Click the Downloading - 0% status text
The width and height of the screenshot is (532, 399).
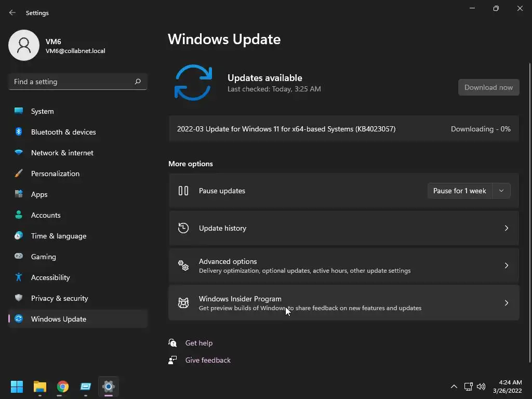point(481,129)
